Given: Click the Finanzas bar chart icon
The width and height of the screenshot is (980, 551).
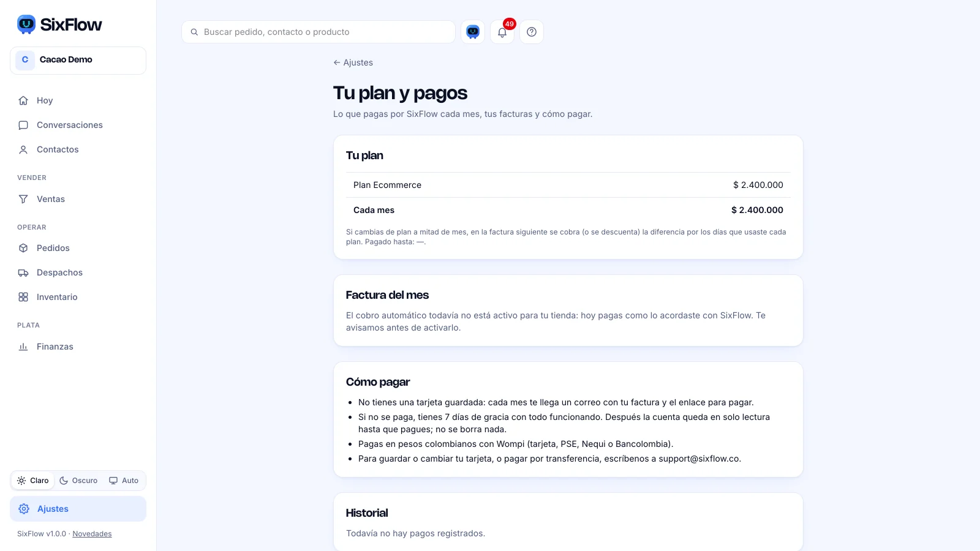Looking at the screenshot, I should 23,347.
